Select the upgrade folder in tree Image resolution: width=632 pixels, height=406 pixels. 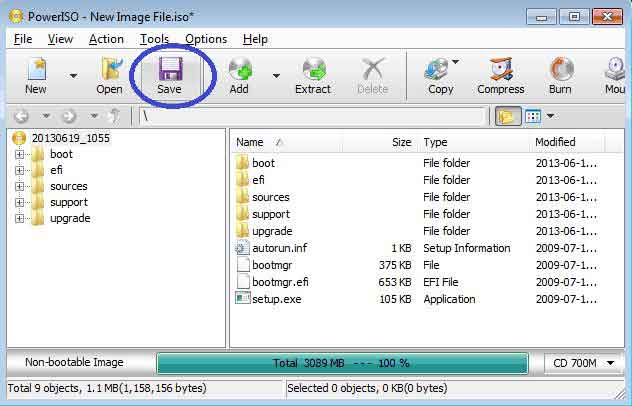70,219
